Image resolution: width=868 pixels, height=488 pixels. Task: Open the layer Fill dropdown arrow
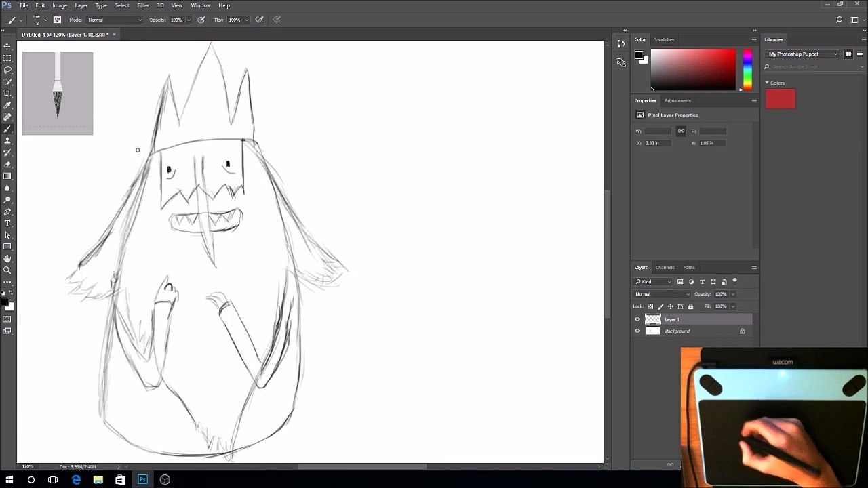[x=733, y=306]
